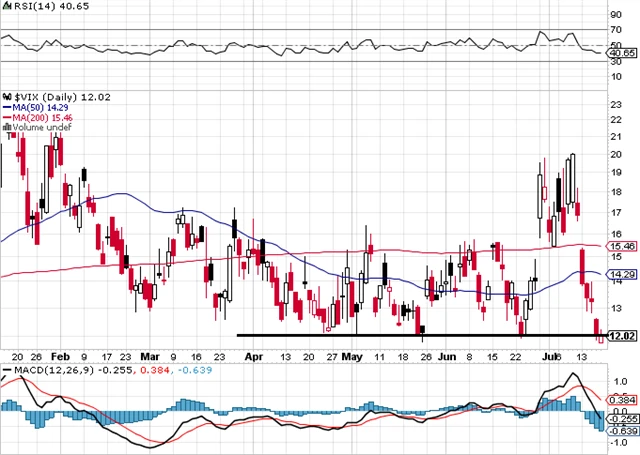
Task: Click the MACD(12,26,9) label text
Action: [x=45, y=370]
